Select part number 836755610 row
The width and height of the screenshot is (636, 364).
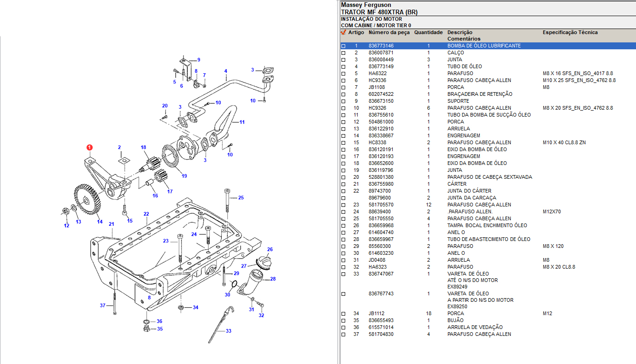coord(381,115)
